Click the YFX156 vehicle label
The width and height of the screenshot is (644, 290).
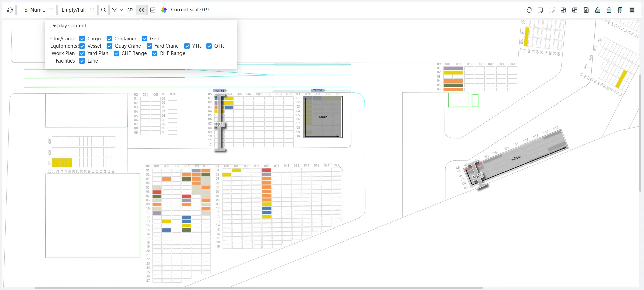click(219, 91)
